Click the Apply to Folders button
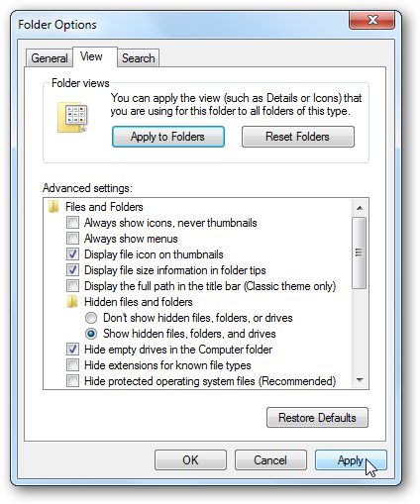The height and width of the screenshot is (504, 420). pos(168,137)
